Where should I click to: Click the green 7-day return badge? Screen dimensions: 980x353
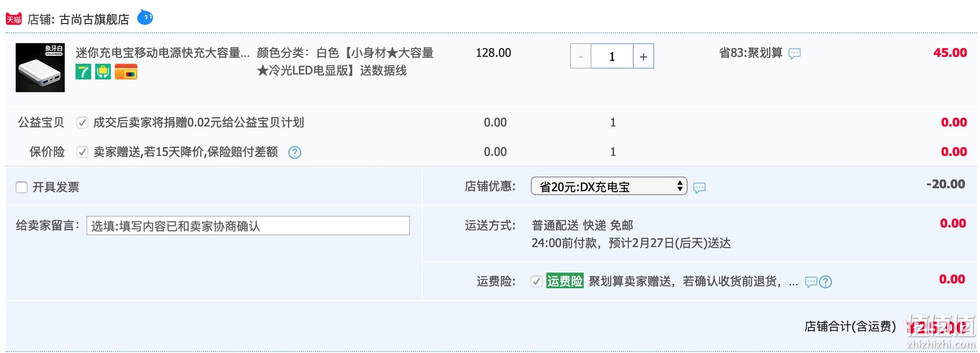83,72
